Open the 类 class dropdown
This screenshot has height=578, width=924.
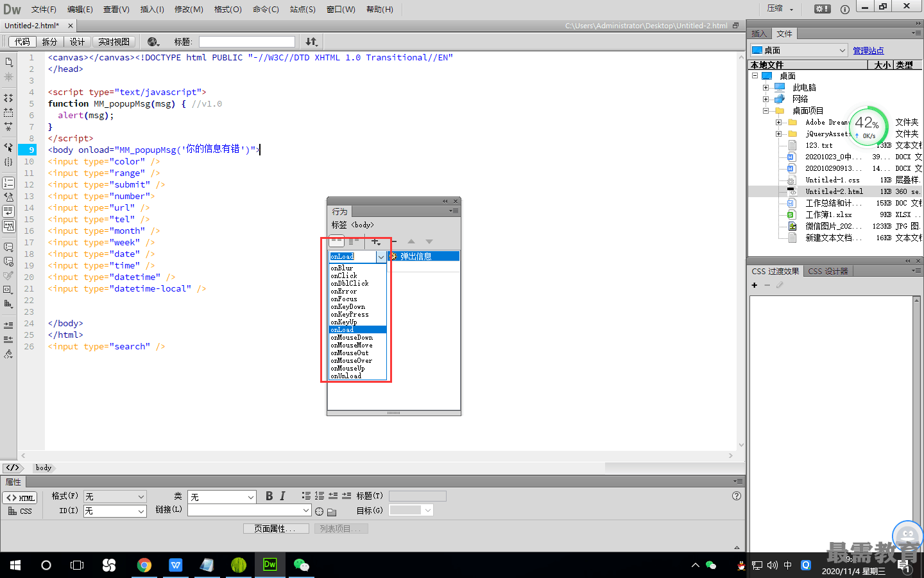(222, 496)
